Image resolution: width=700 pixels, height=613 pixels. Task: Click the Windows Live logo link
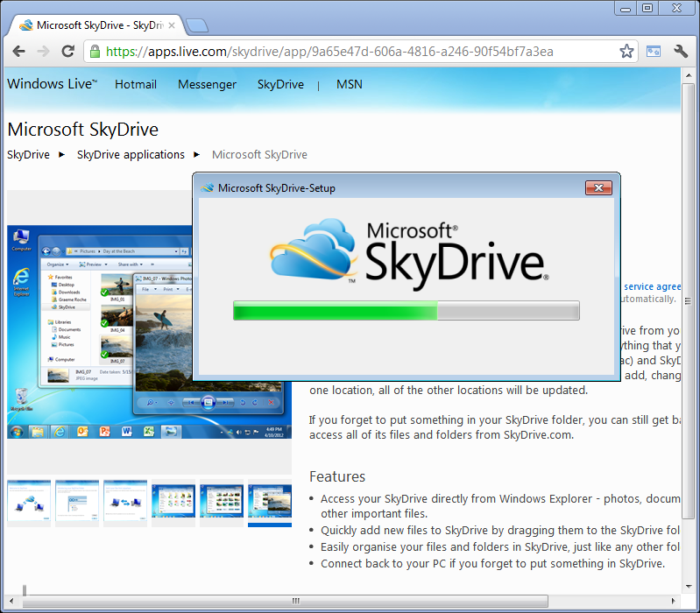coord(52,84)
